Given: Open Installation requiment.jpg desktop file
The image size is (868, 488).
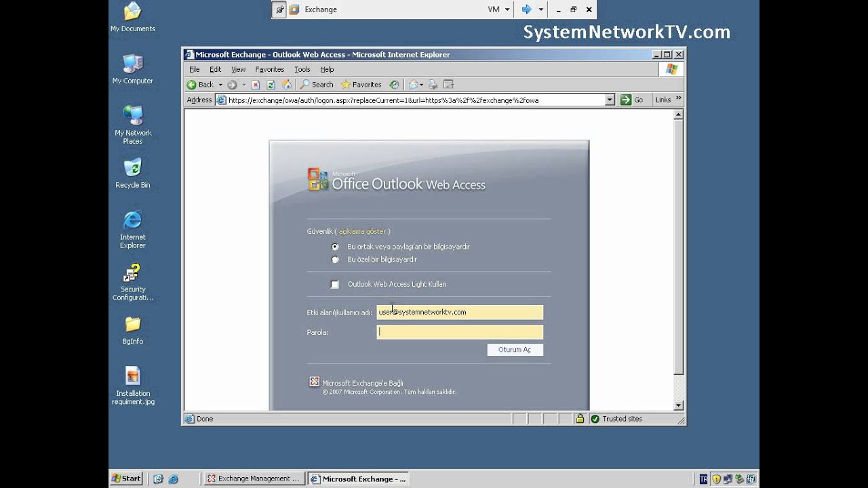Looking at the screenshot, I should coord(133,386).
